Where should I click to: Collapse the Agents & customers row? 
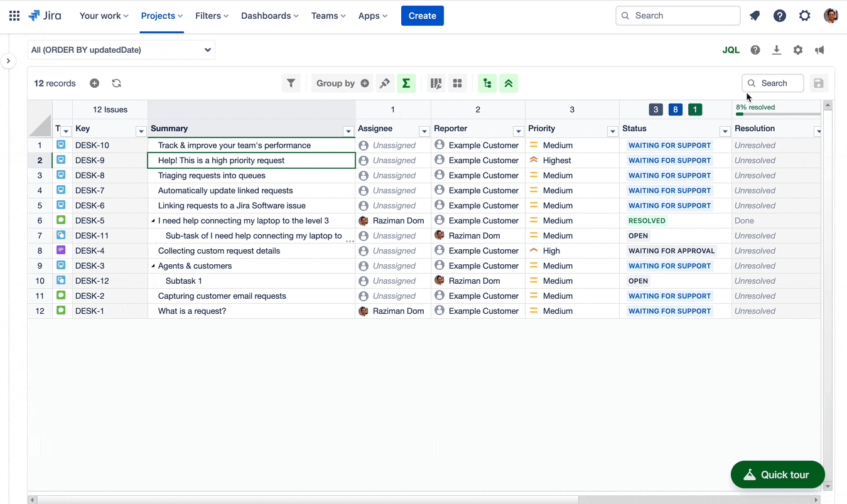(x=154, y=266)
